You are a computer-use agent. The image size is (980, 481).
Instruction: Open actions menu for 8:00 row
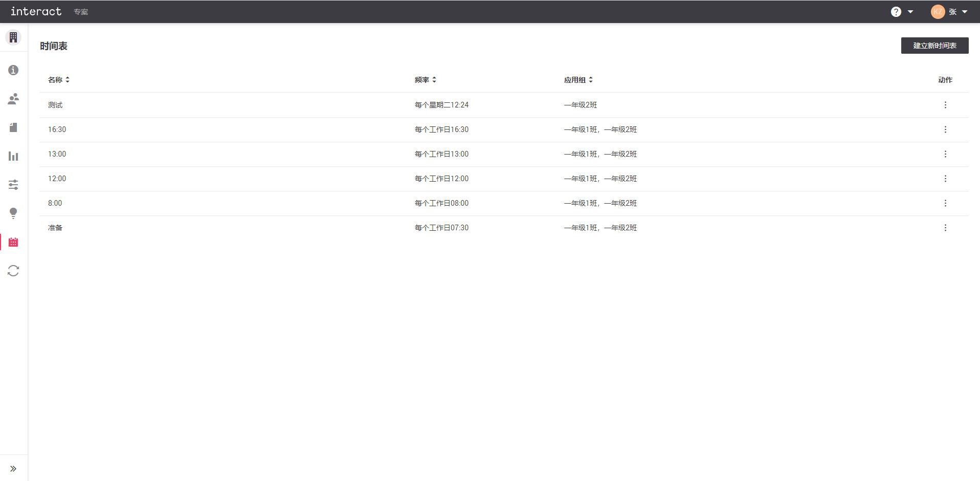tap(945, 203)
